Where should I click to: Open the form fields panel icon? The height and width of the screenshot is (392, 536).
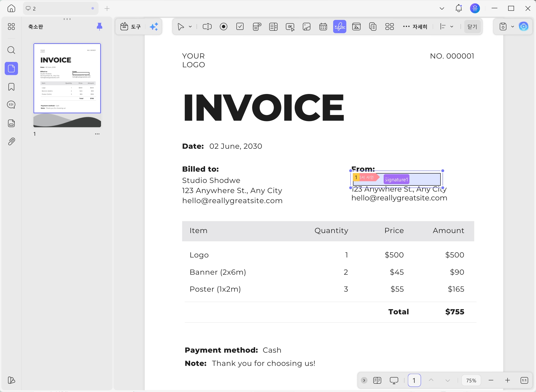point(11,123)
